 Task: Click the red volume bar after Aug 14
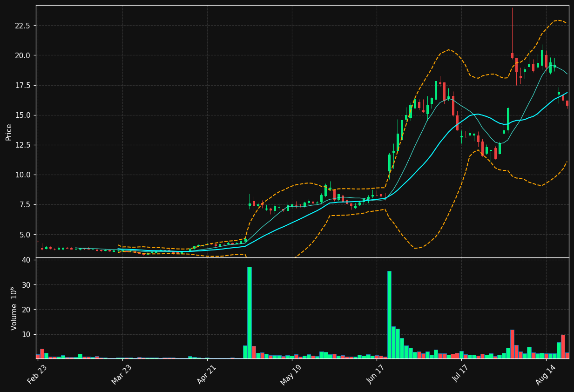[563, 346]
